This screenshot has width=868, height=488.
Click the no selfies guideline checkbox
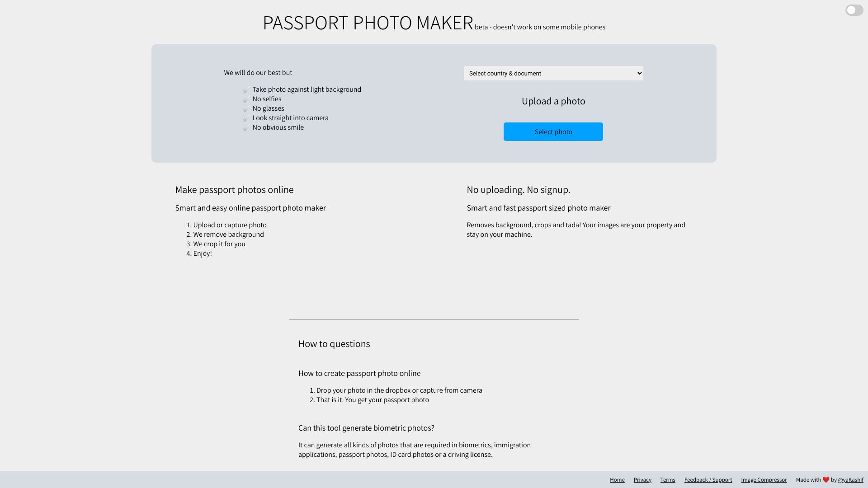tap(245, 99)
